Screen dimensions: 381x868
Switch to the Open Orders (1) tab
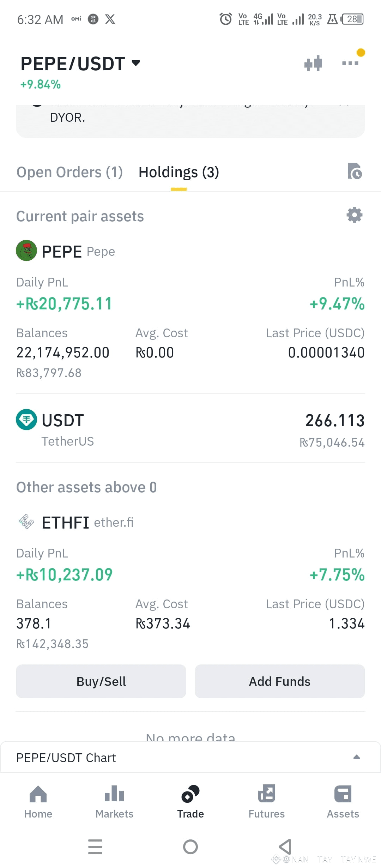(x=69, y=172)
